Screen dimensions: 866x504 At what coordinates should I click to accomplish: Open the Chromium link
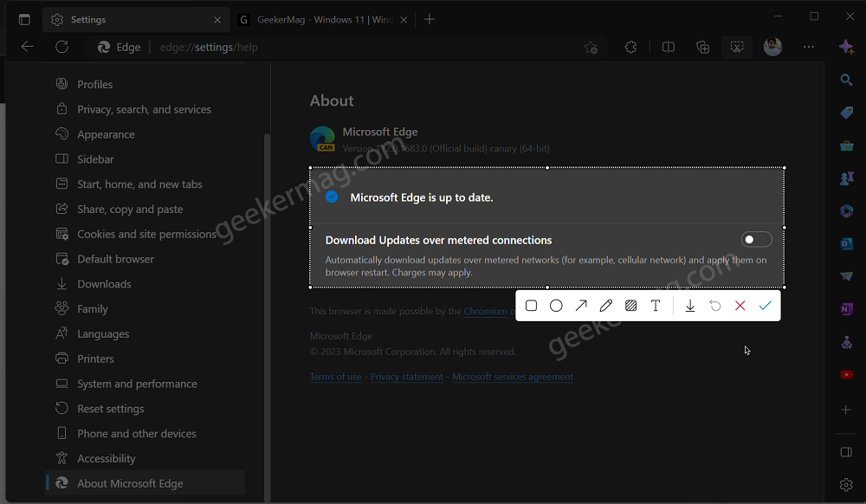click(485, 311)
